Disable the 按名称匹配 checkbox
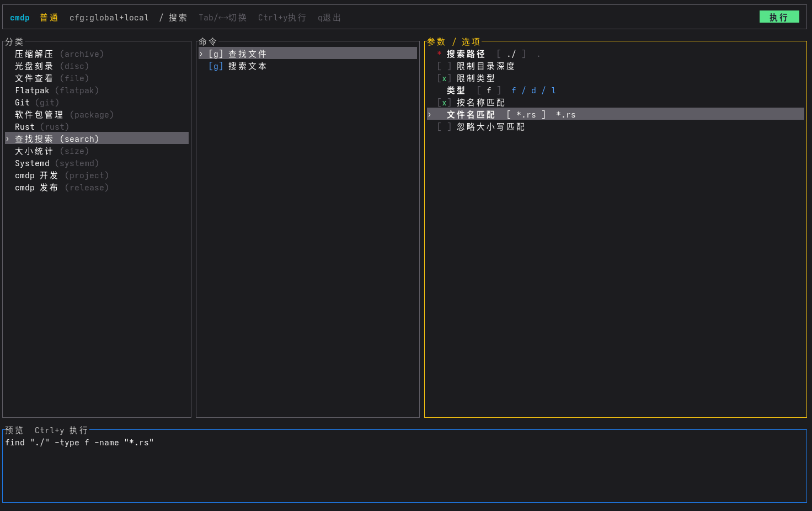The image size is (812, 511). 444,103
